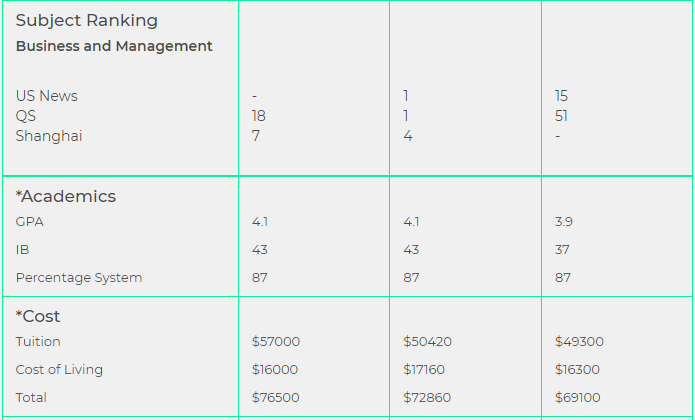Click the Shanghai ranking value 4
The width and height of the screenshot is (695, 420).
tap(408, 136)
